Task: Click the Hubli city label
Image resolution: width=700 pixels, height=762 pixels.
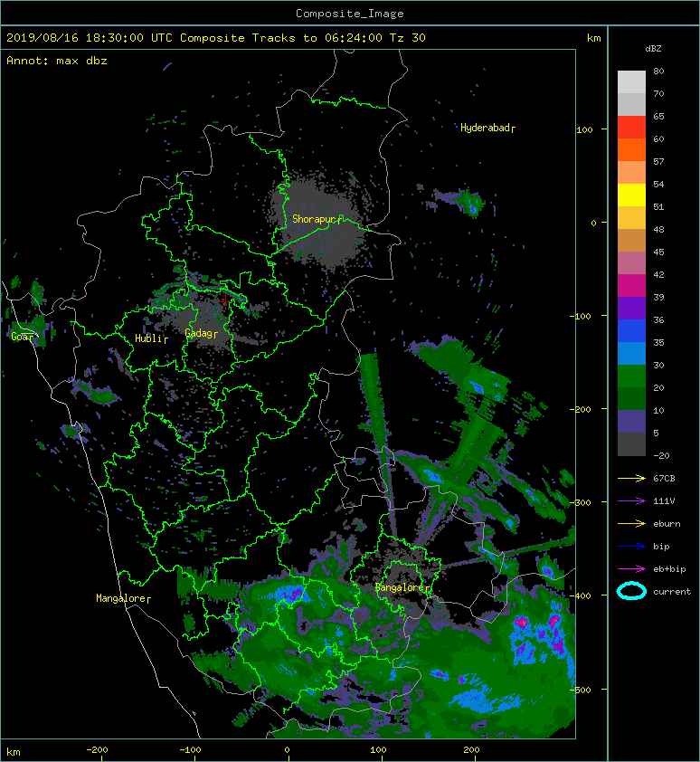Action: point(151,338)
